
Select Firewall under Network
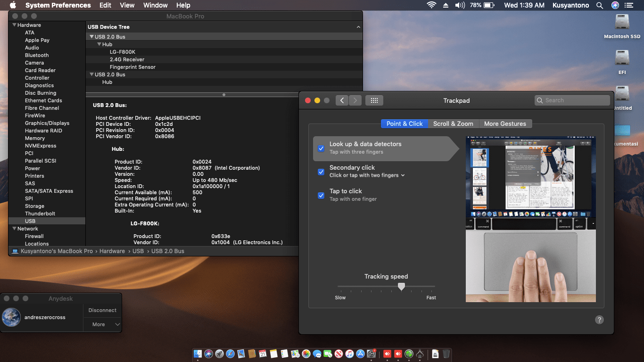[34, 236]
